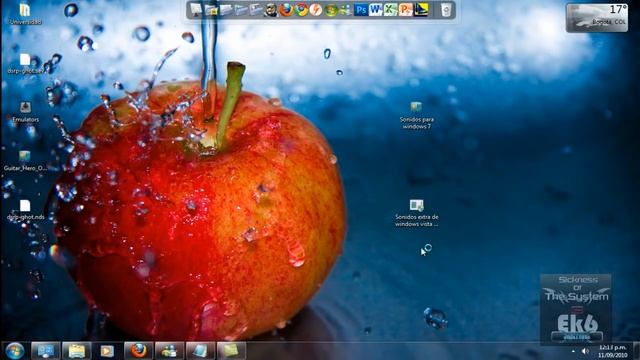This screenshot has width=640, height=360.
Task: Switch to Firefox in the taskbar
Action: click(138, 351)
